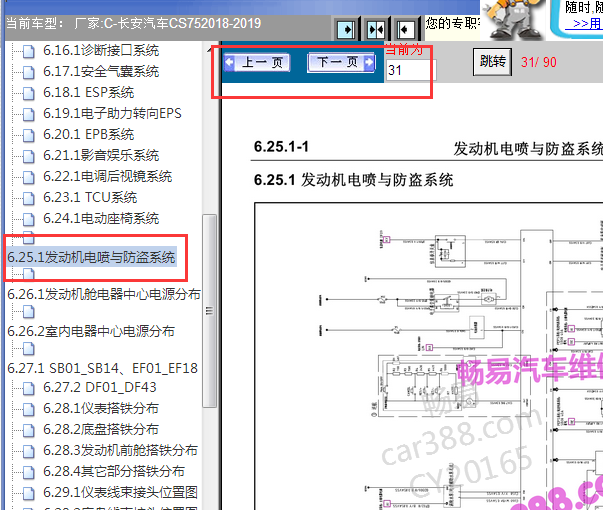Click the document icon beside 6.29.1仪表线束接头位置图
This screenshot has height=510, width=603.
tap(28, 493)
